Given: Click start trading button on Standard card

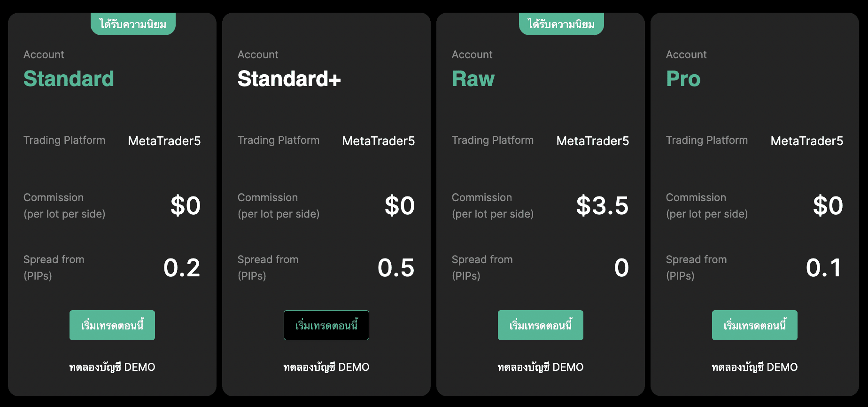Looking at the screenshot, I should 112,325.
